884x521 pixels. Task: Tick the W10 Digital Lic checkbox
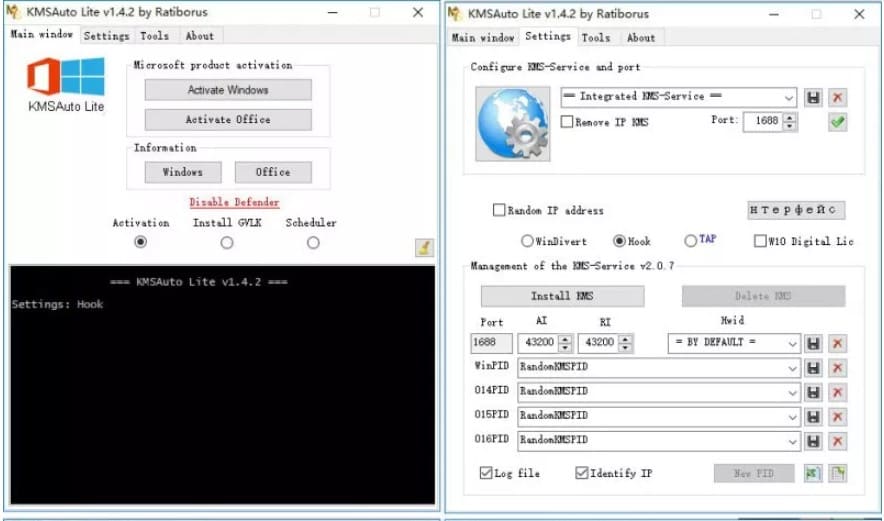[760, 241]
